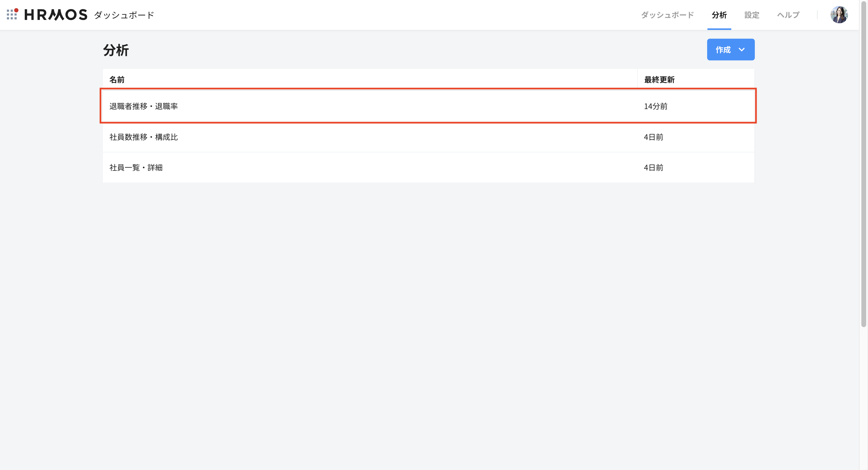Click the 14分前 last-updated cell
868x470 pixels.
coord(656,106)
